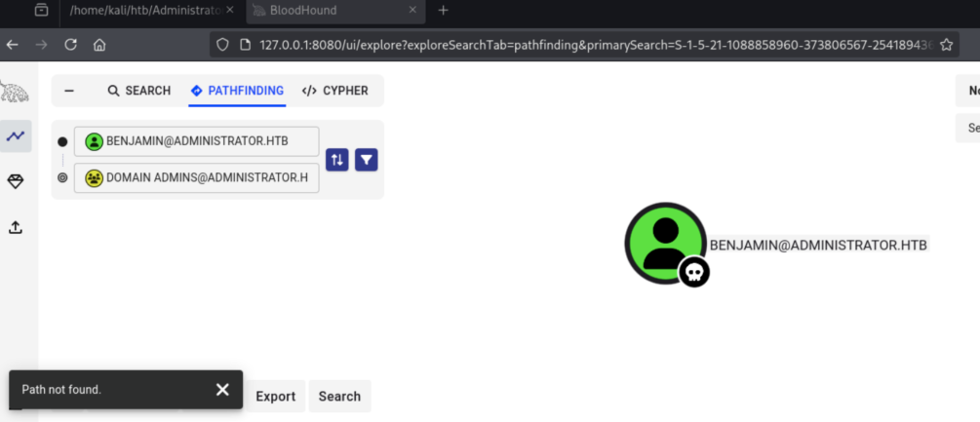Open new browser tab with plus
980x422 pixels.
pyautogui.click(x=443, y=11)
